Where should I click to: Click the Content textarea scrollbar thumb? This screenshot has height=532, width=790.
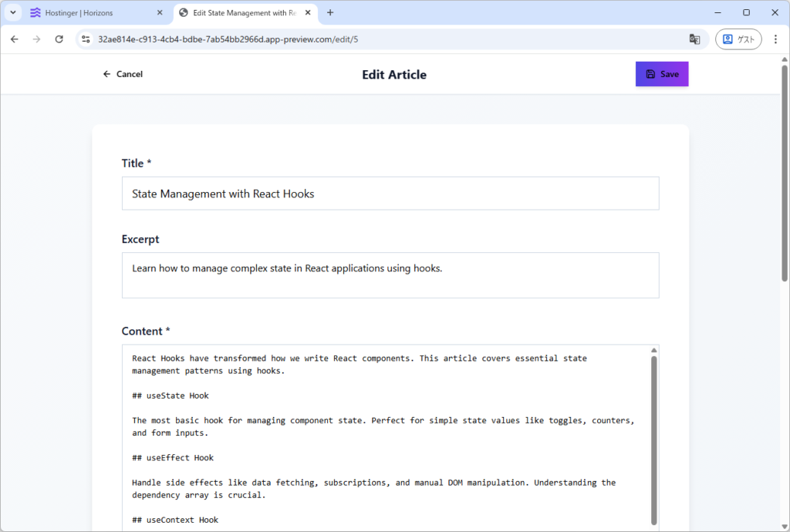[654, 439]
